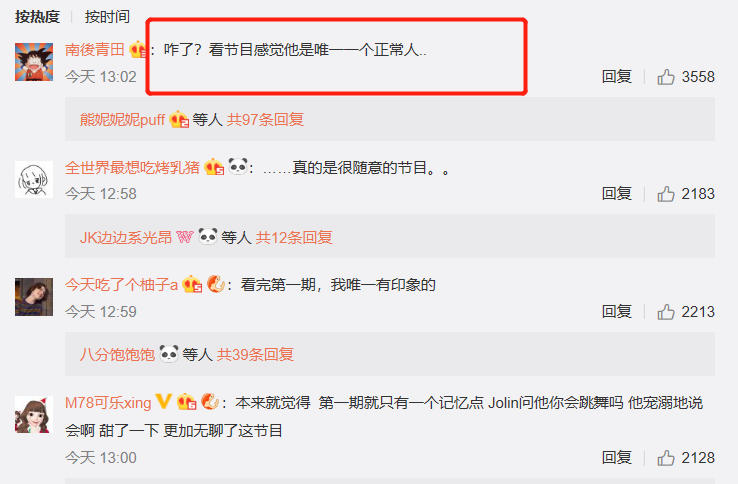Like the comment with 3558 likes
This screenshot has height=484, width=738.
666,77
